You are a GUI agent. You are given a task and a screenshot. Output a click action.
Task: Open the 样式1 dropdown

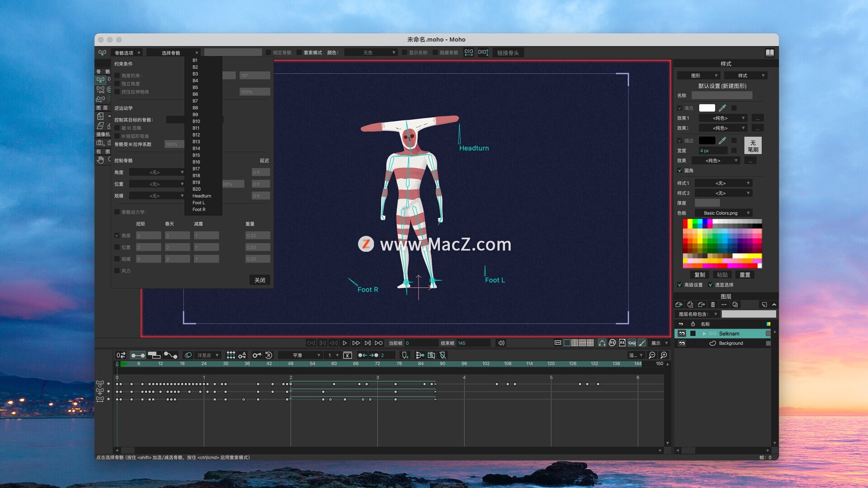[x=723, y=183]
